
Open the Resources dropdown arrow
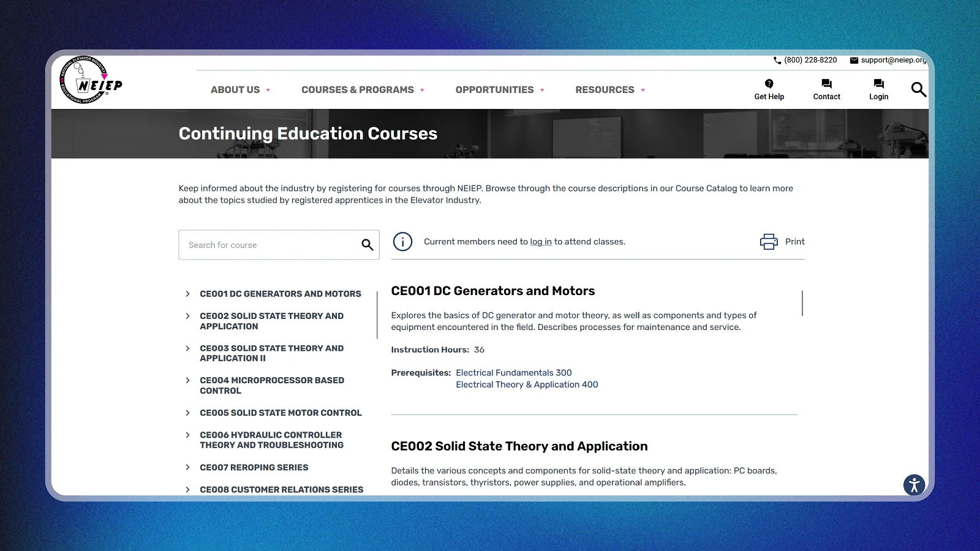(x=643, y=90)
